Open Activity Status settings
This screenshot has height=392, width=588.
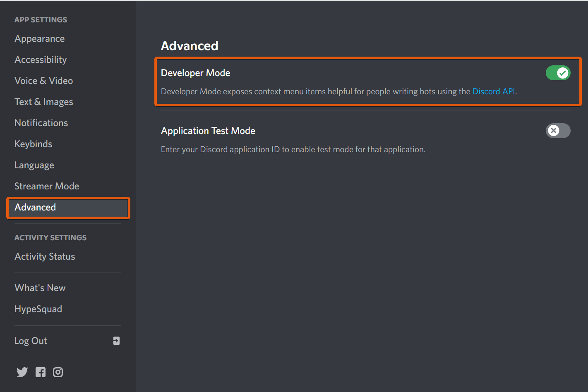45,257
